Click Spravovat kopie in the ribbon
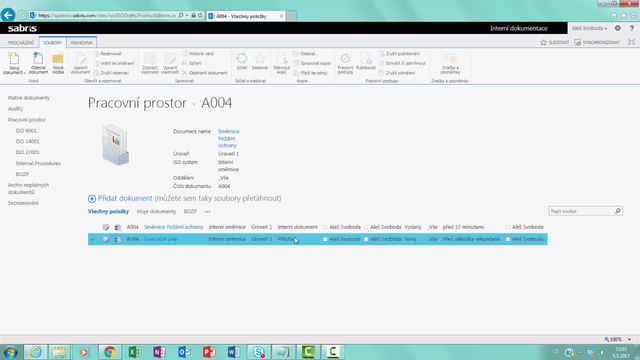Viewport: 640px width, 360px height. (x=312, y=63)
